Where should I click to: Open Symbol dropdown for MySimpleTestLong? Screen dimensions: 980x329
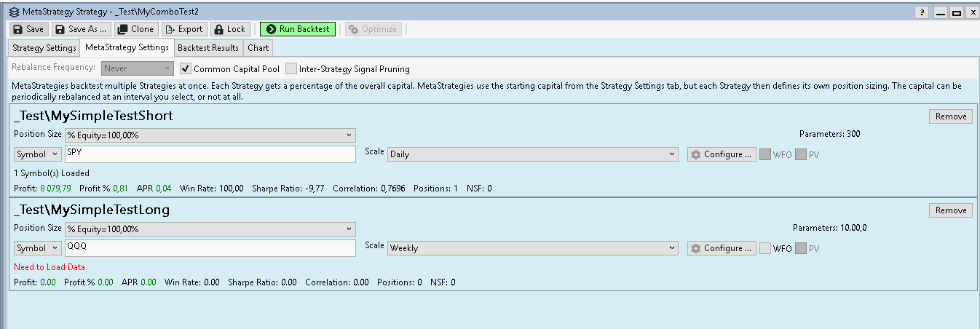click(38, 248)
